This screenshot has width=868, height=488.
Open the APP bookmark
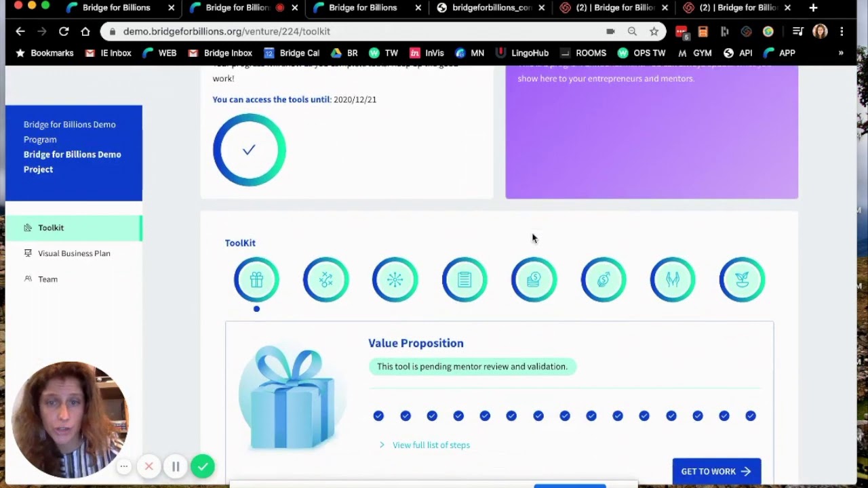click(x=779, y=53)
